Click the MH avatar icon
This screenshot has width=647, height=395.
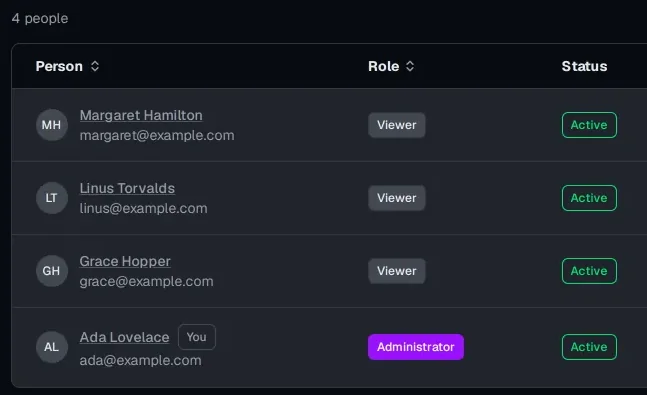[x=52, y=125]
